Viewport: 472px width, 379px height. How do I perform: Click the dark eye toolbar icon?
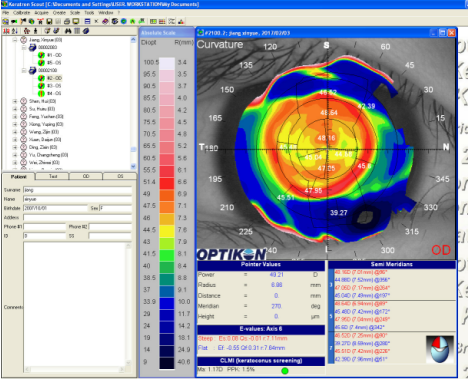pos(115,21)
